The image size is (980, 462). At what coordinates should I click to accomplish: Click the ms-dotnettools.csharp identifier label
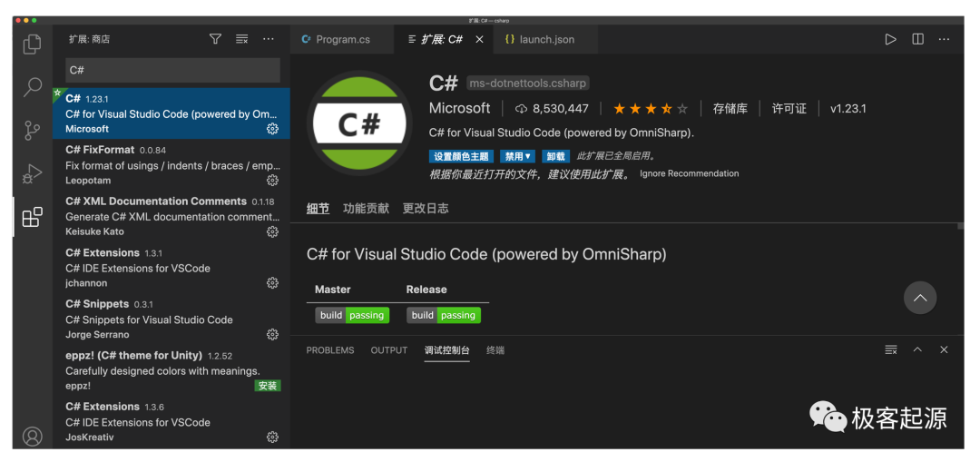point(528,84)
